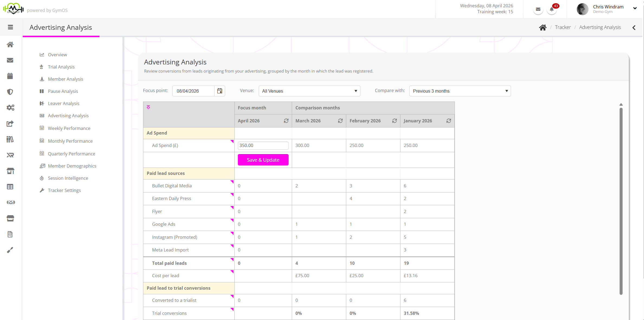Refresh the January 2026 column

(x=449, y=121)
